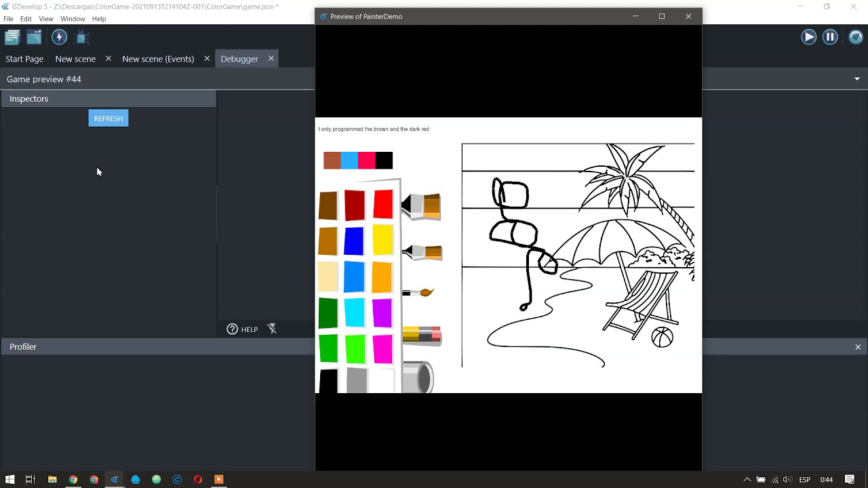Click the Play preview button
Viewport: 868px width, 488px height.
(x=808, y=37)
